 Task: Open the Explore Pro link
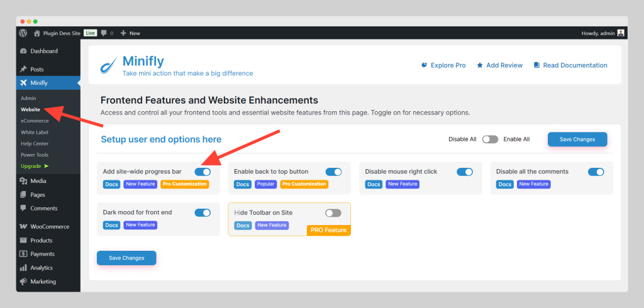448,65
